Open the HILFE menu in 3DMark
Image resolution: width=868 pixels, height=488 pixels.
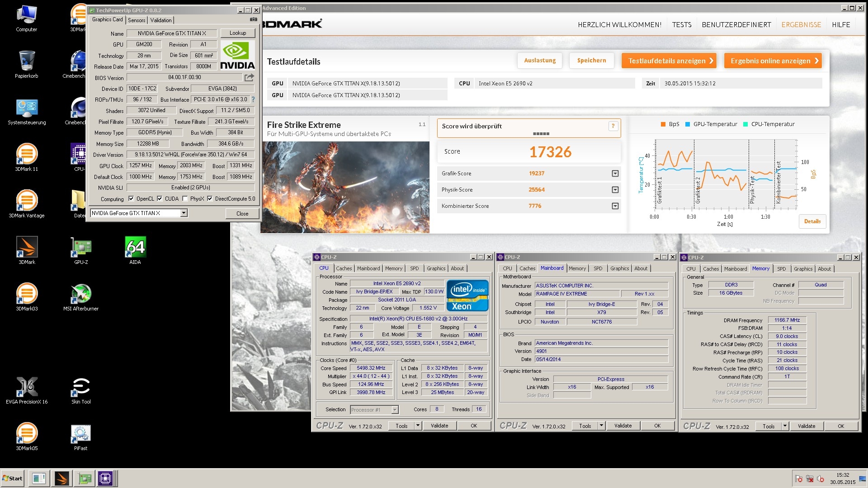841,25
